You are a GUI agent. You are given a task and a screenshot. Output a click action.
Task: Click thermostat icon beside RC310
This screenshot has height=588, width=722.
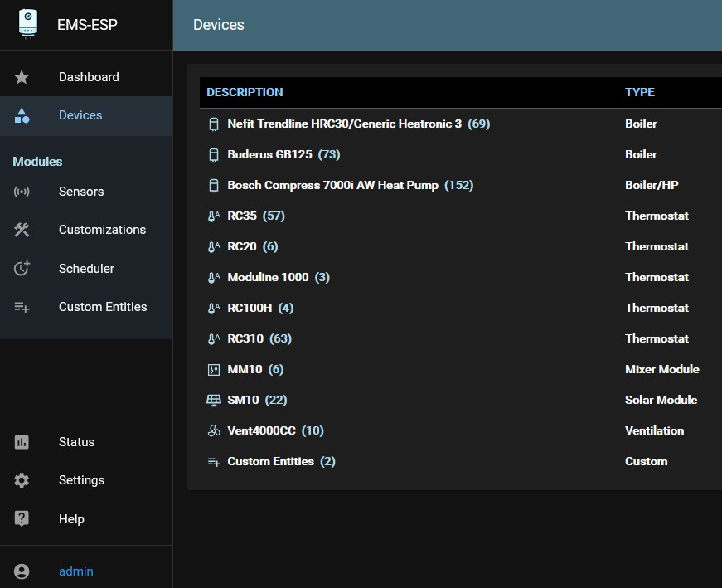click(x=214, y=338)
